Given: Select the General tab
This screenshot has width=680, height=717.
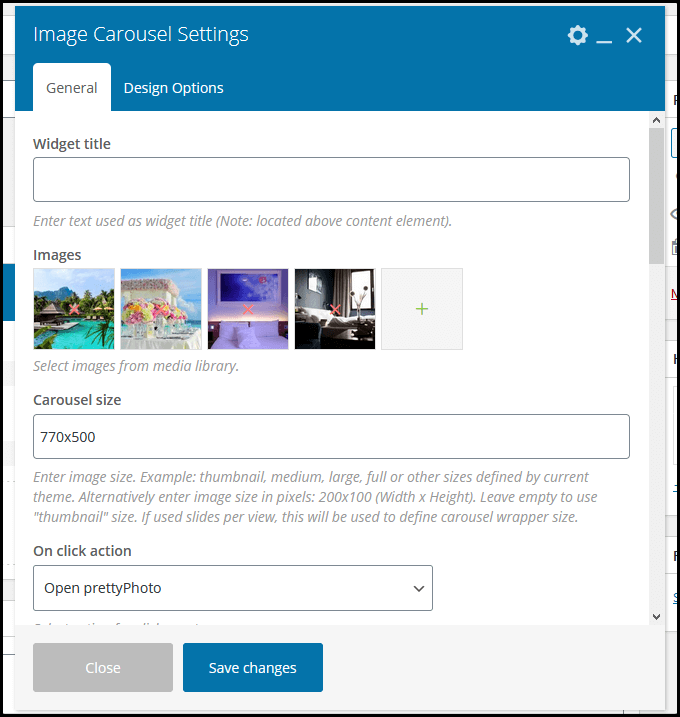Looking at the screenshot, I should click(72, 88).
